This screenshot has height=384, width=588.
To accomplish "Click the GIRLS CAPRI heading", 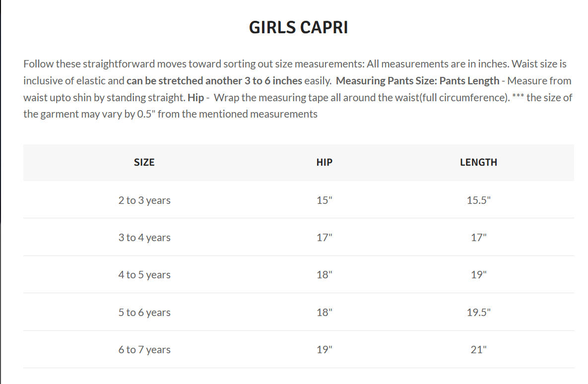I will (x=298, y=28).
